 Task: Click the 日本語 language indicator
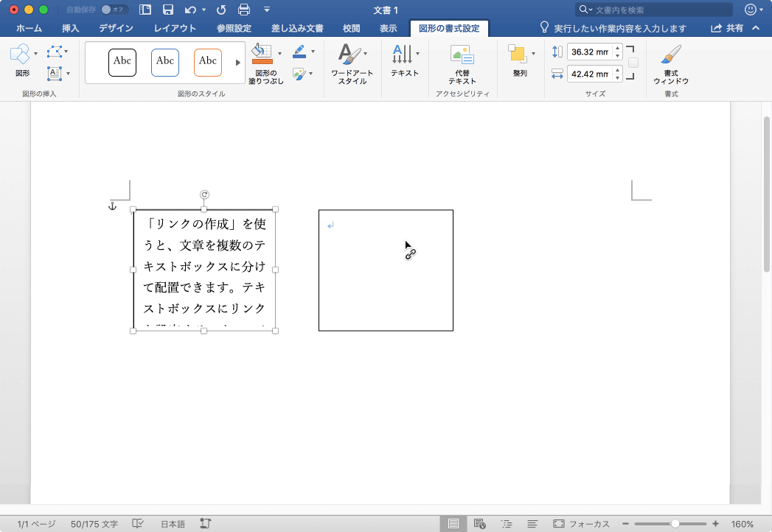pos(173,524)
